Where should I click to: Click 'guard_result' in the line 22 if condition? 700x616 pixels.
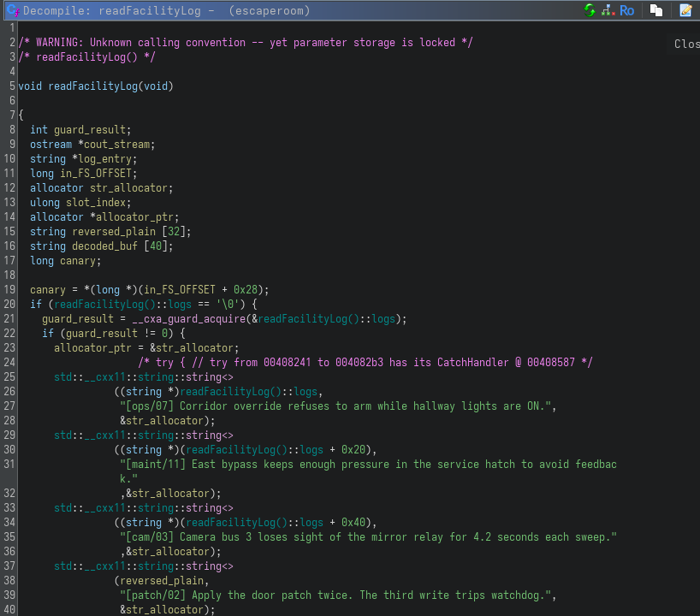click(x=102, y=334)
